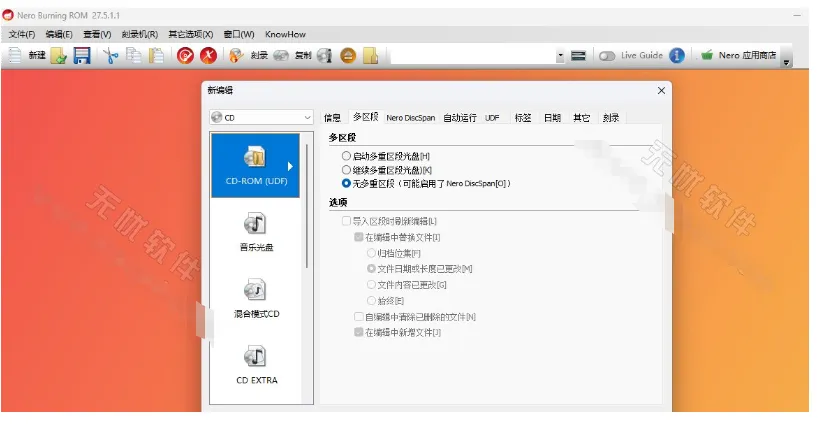828x425 pixels.
Task: Switch to the 标签 tab
Action: pyautogui.click(x=523, y=118)
